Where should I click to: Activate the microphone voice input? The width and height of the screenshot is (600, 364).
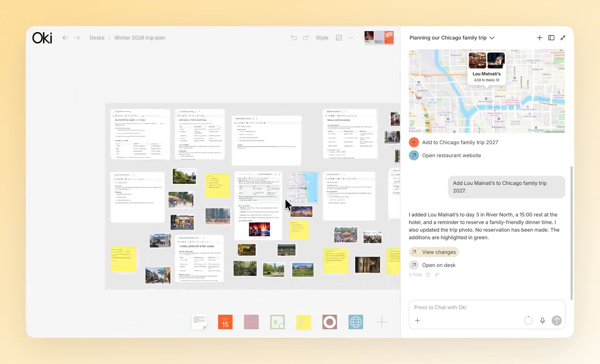click(x=542, y=321)
